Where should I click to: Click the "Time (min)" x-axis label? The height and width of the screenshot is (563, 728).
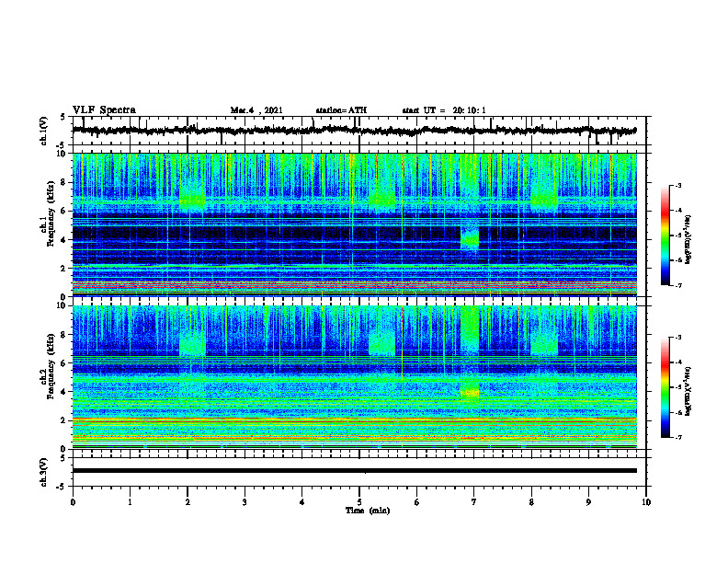pos(368,511)
